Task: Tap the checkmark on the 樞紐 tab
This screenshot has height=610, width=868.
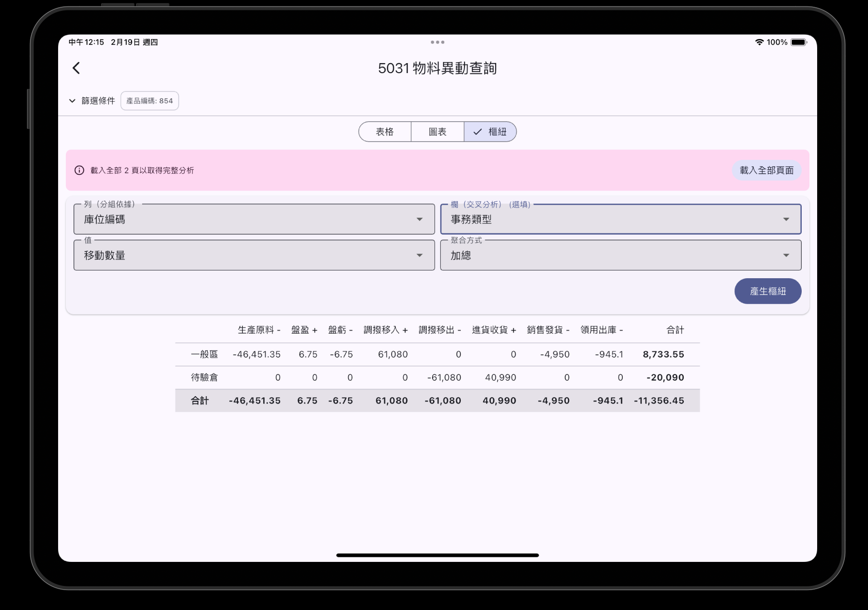Action: (x=477, y=131)
